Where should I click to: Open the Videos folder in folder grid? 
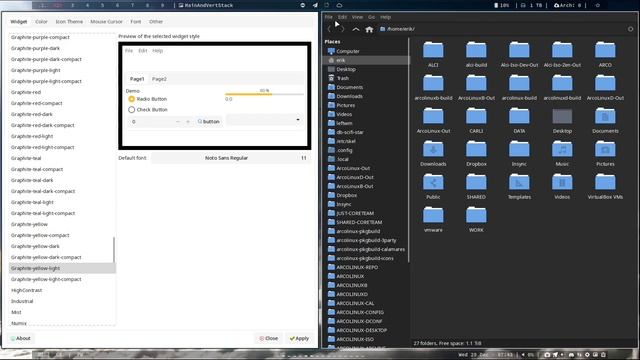tap(562, 182)
